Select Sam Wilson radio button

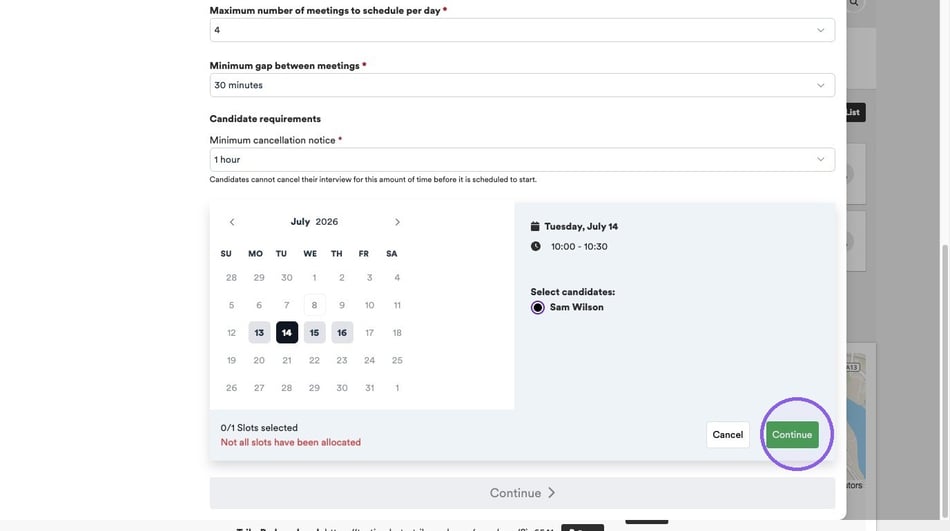pos(537,307)
